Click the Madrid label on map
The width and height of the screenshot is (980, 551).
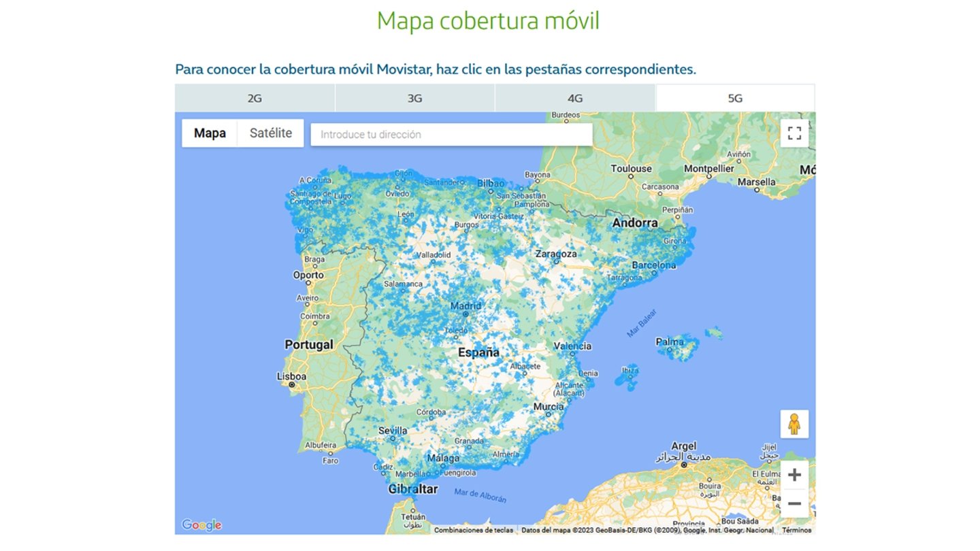click(465, 306)
